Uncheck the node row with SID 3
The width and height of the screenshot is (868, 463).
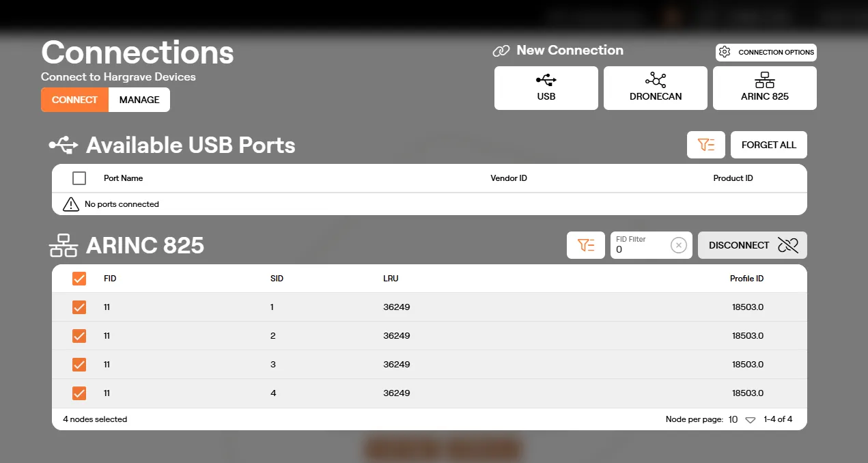79,365
